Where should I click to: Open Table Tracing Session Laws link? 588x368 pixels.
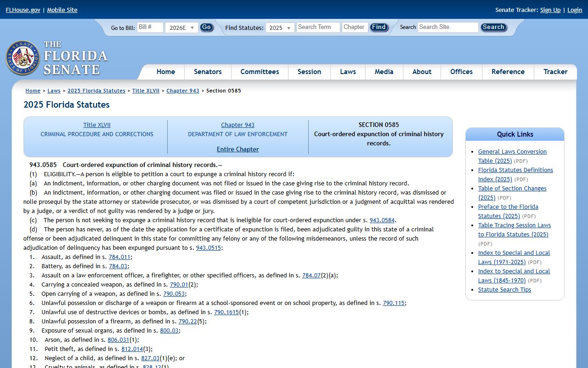[514, 230]
